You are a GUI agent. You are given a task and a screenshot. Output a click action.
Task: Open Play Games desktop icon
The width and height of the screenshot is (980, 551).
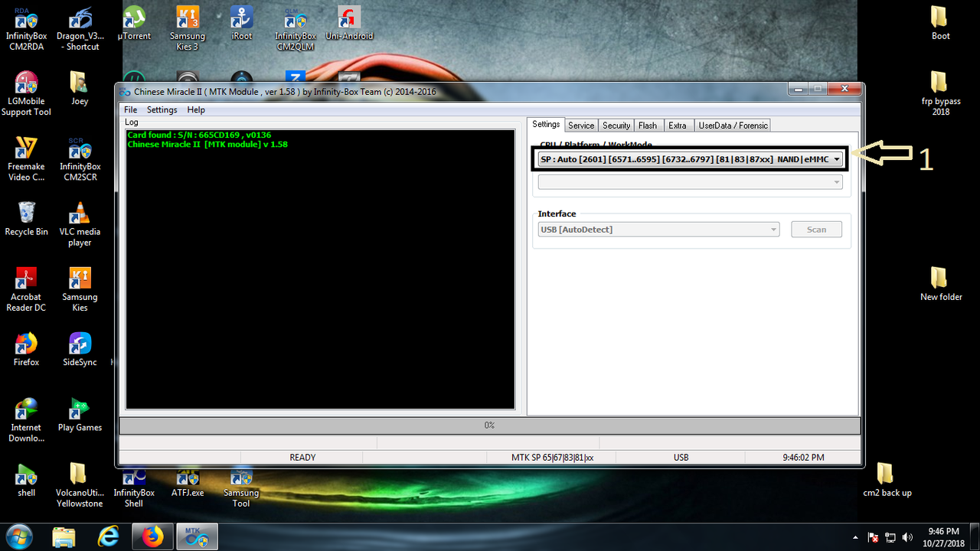[x=80, y=416]
